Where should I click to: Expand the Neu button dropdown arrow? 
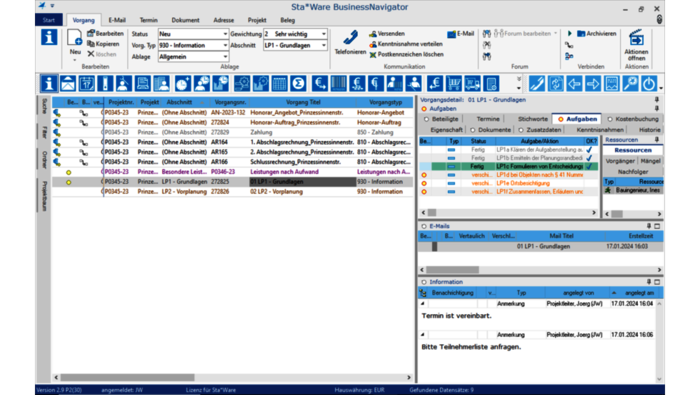coord(75,59)
